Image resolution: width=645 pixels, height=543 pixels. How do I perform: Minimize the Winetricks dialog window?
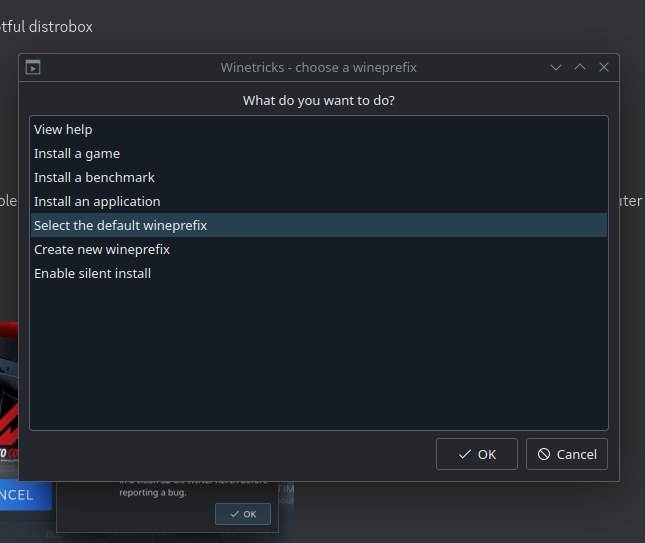(x=556, y=67)
